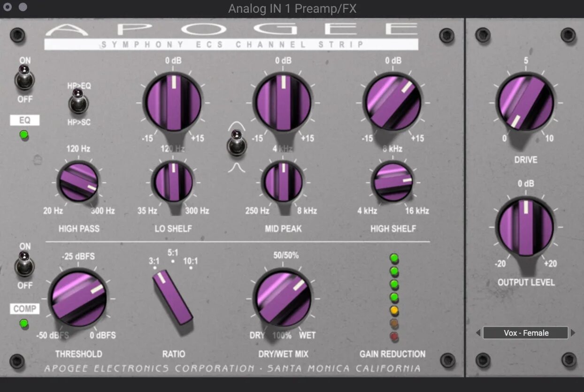Image resolution: width=584 pixels, height=392 pixels.
Task: Click the second gray title bar window button
Action: coord(22,8)
